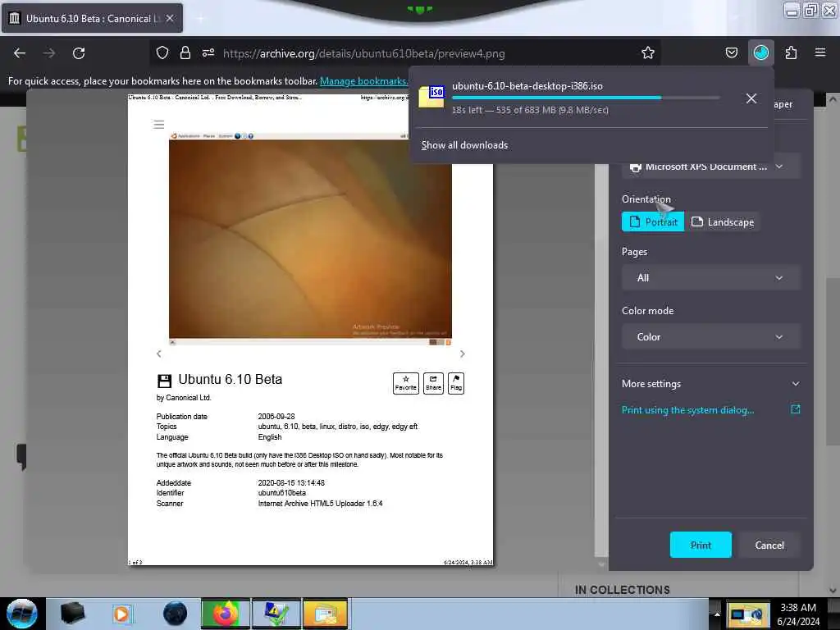
Task: Click the Ubuntu 6.10 Beta title text
Action: point(230,379)
